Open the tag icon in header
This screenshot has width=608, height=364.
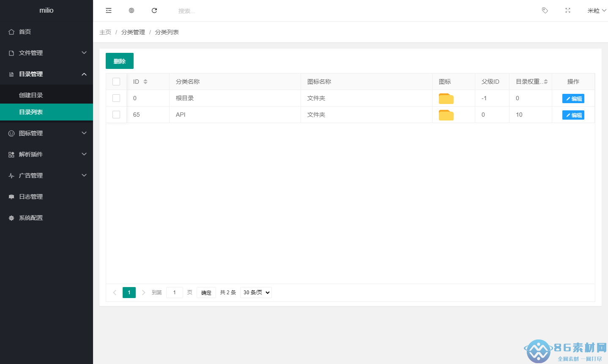[545, 11]
